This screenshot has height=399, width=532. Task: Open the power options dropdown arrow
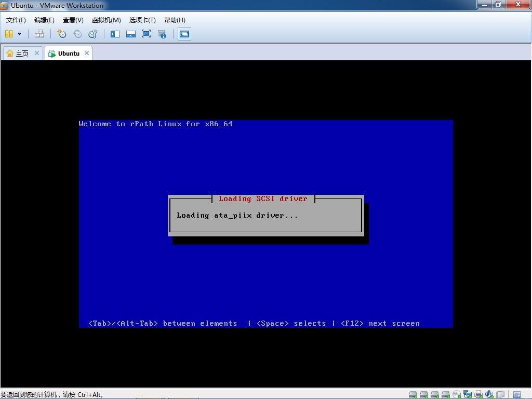[19, 34]
